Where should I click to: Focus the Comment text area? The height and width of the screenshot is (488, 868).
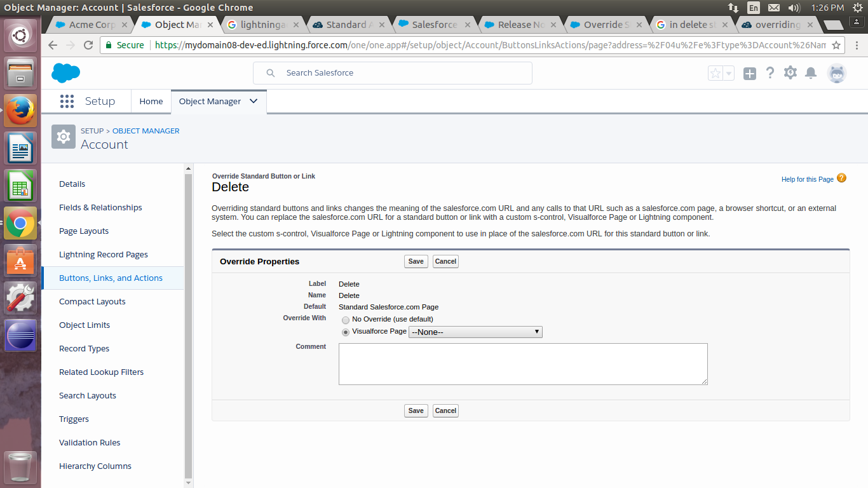(523, 364)
